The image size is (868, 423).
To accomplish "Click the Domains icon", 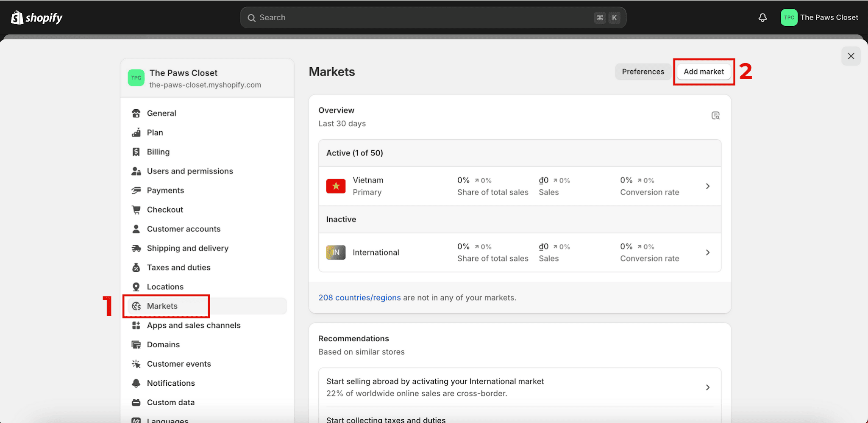I will coord(136,345).
